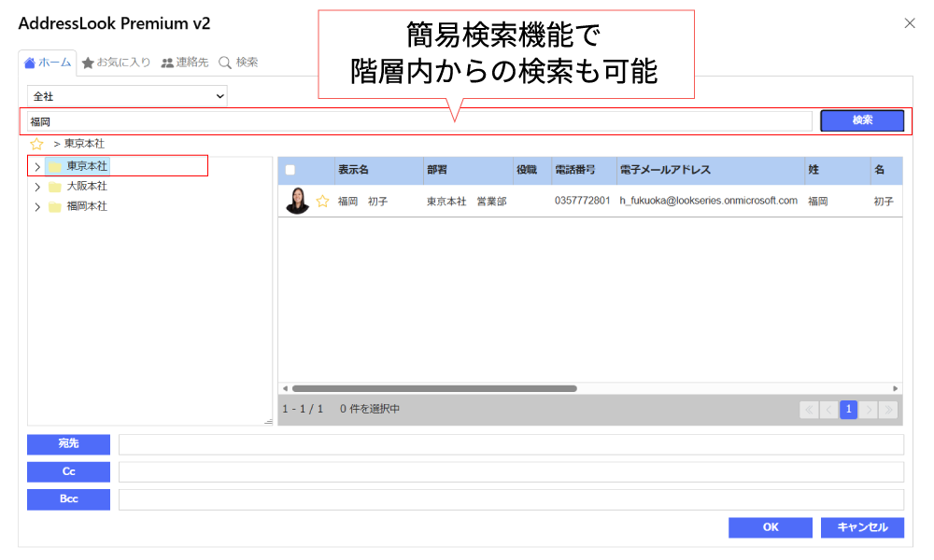The width and height of the screenshot is (934, 560).
Task: Click the 大阪本社 folder icon
Action: tap(55, 187)
